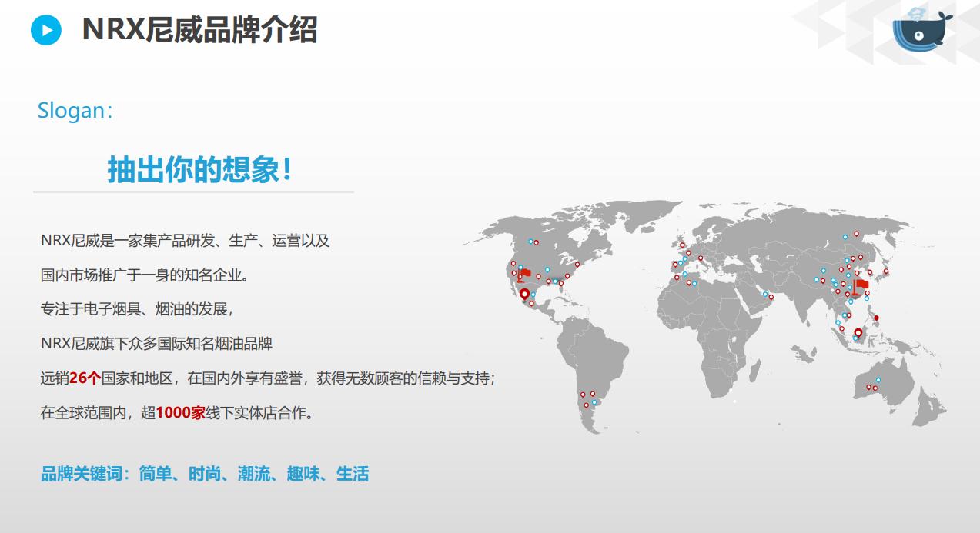
Task: Click the line "专注于电子烟具、烟油的发展,"
Action: click(136, 309)
